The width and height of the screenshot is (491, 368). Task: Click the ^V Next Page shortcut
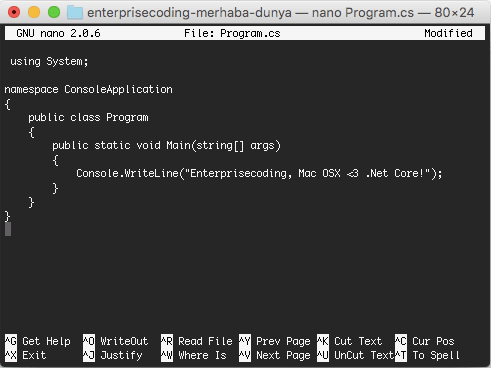[x=275, y=355]
